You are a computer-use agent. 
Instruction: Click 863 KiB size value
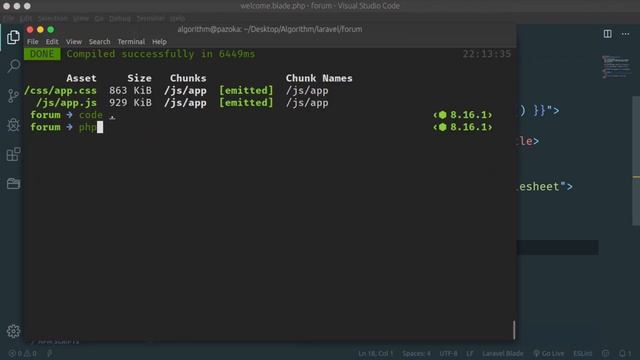click(130, 91)
